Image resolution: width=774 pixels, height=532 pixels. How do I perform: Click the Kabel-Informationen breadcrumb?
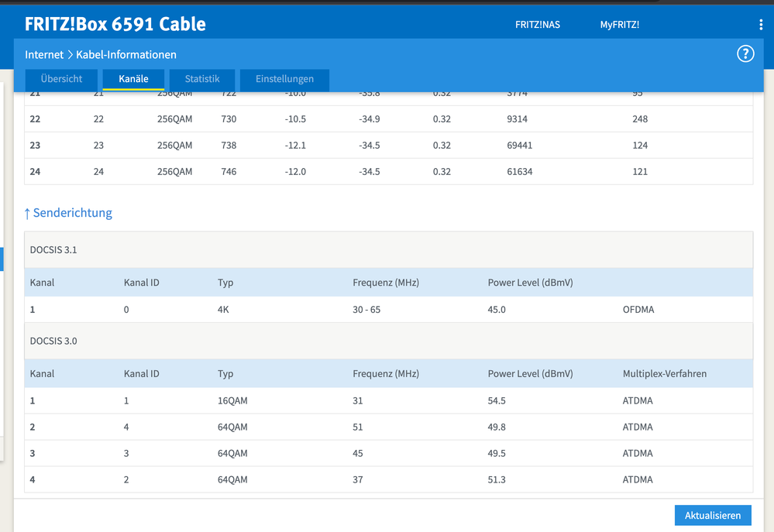pyautogui.click(x=126, y=55)
